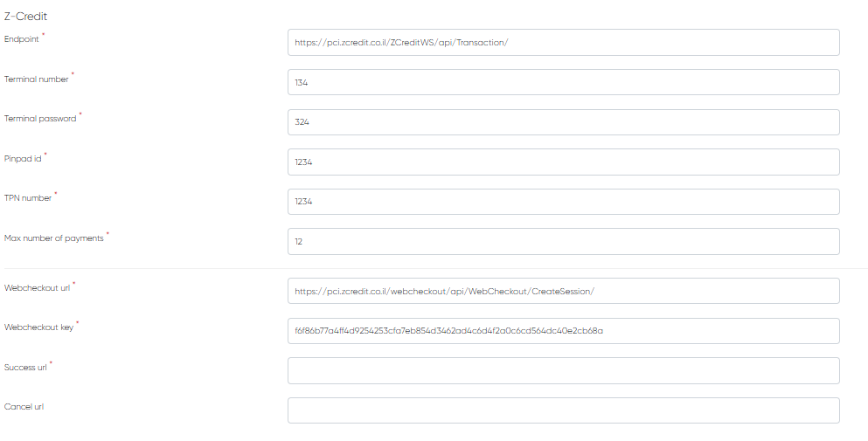Click the Webcheckout url label
Image resolution: width=868 pixels, height=441 pixels.
click(x=37, y=288)
